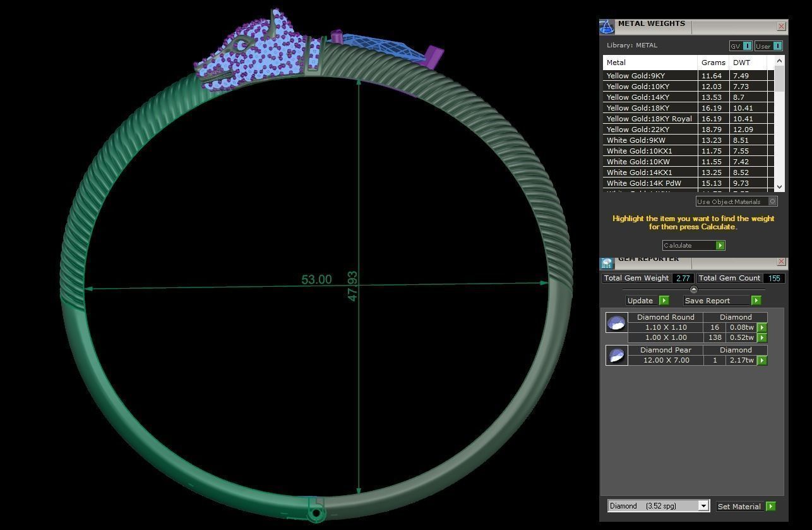812x530 pixels.
Task: Click the 53.00 width dimension label
Action: click(316, 279)
